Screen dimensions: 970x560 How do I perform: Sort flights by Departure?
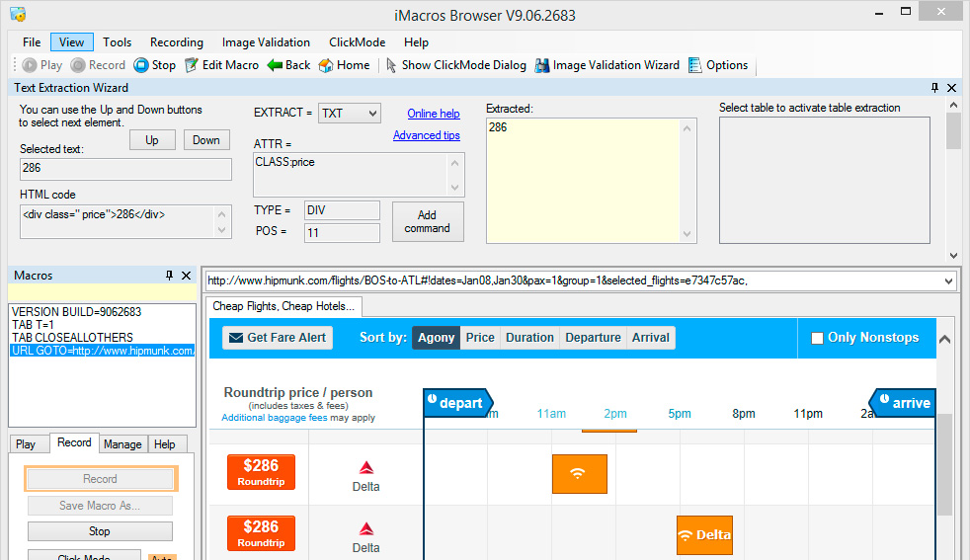pos(593,338)
